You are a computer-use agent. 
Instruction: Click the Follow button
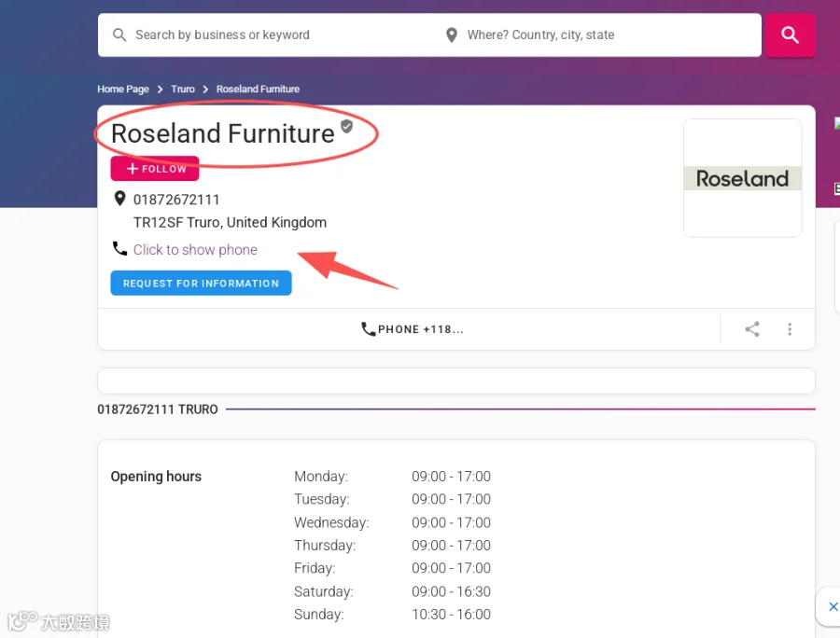pos(155,169)
